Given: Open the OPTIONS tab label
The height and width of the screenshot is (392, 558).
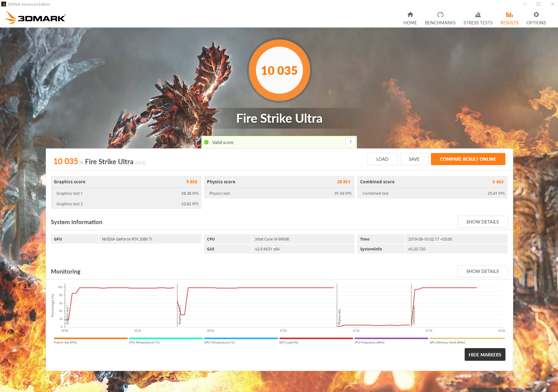Looking at the screenshot, I should (536, 23).
